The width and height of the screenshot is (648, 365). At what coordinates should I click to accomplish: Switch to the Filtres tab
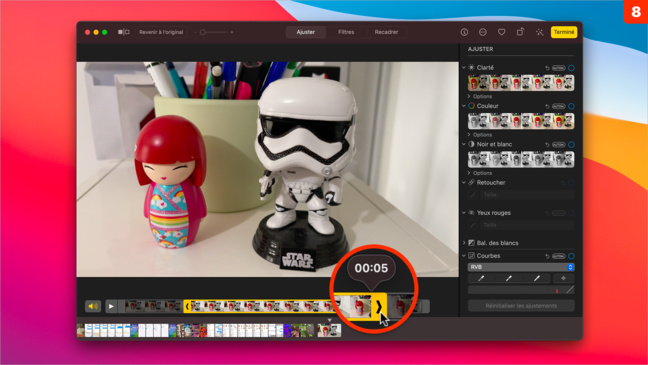tap(346, 32)
